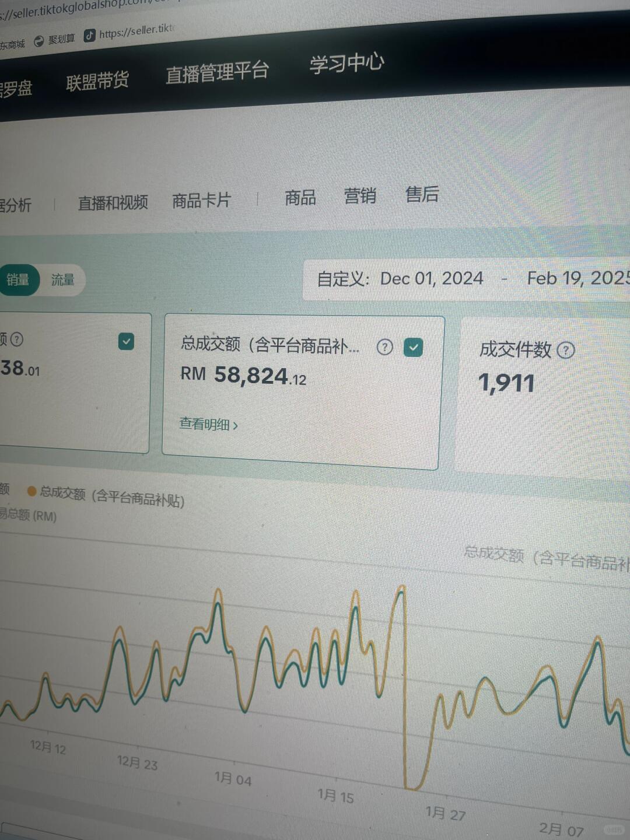
Task: Click the 总成交额 card title text
Action: (270, 345)
